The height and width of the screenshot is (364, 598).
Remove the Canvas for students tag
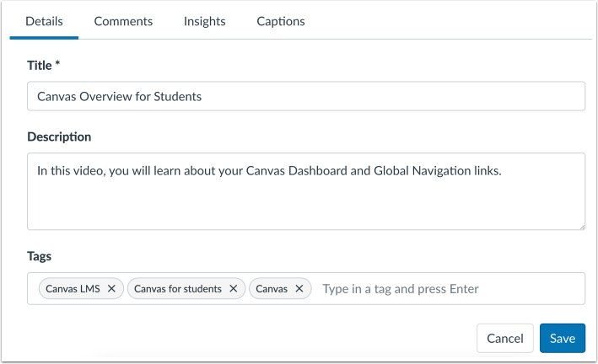[x=234, y=289]
